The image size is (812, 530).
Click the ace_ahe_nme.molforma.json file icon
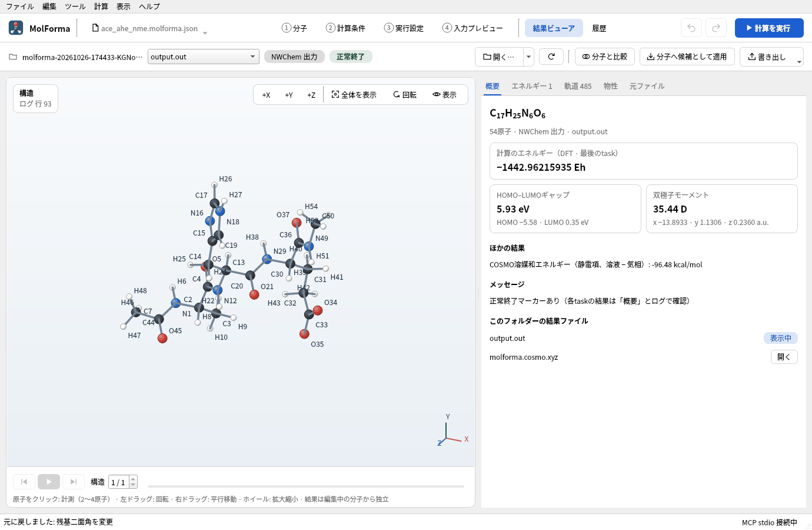[95, 28]
